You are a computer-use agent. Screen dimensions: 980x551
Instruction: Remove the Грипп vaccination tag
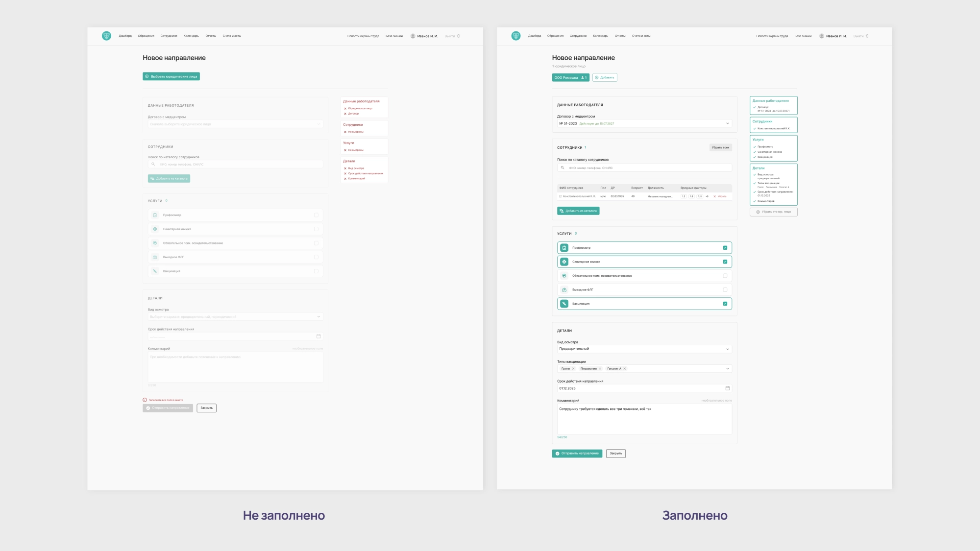click(x=573, y=369)
